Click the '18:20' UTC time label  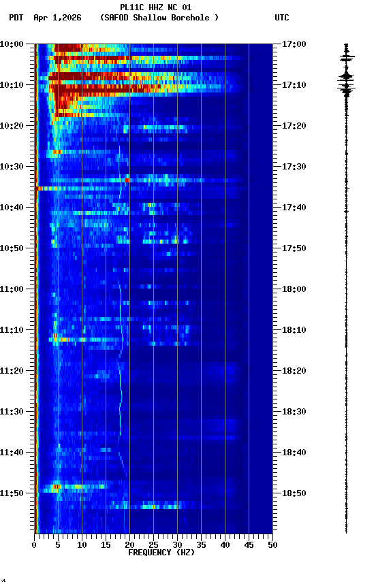click(294, 371)
